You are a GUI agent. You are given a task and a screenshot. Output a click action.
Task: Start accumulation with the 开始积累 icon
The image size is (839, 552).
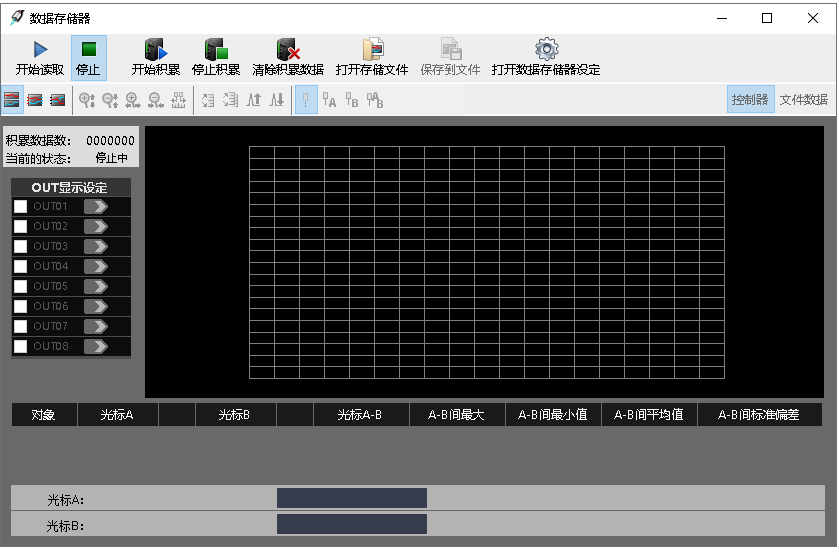[155, 50]
